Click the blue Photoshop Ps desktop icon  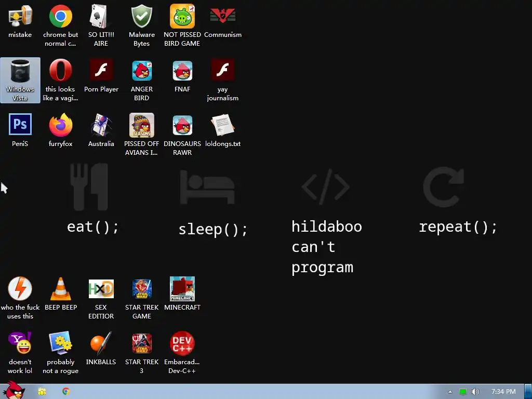pos(20,125)
